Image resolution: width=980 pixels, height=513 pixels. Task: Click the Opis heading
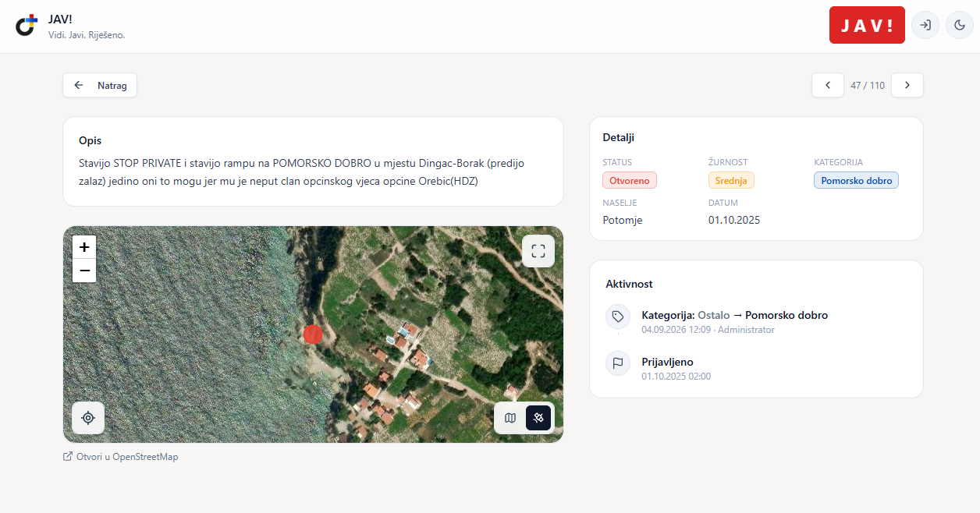pos(90,140)
